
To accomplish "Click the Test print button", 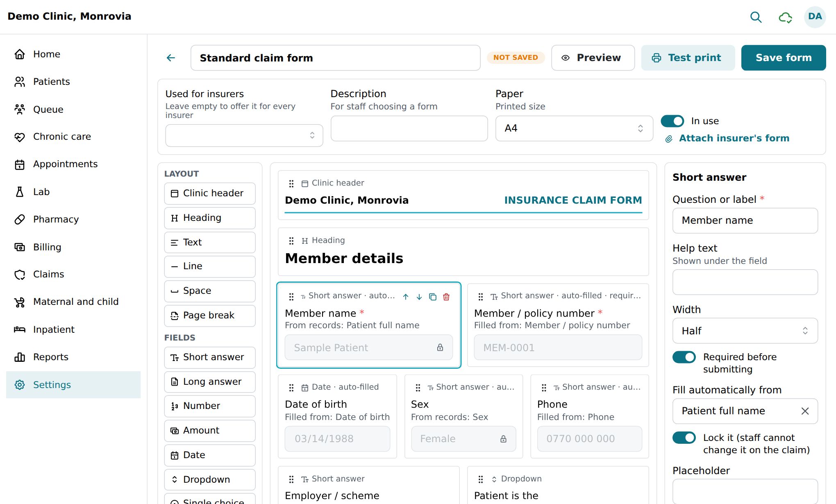I will [x=688, y=58].
